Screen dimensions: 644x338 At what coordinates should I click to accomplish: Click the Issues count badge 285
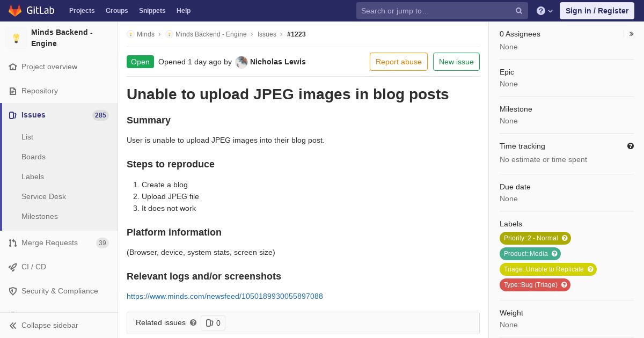click(100, 115)
